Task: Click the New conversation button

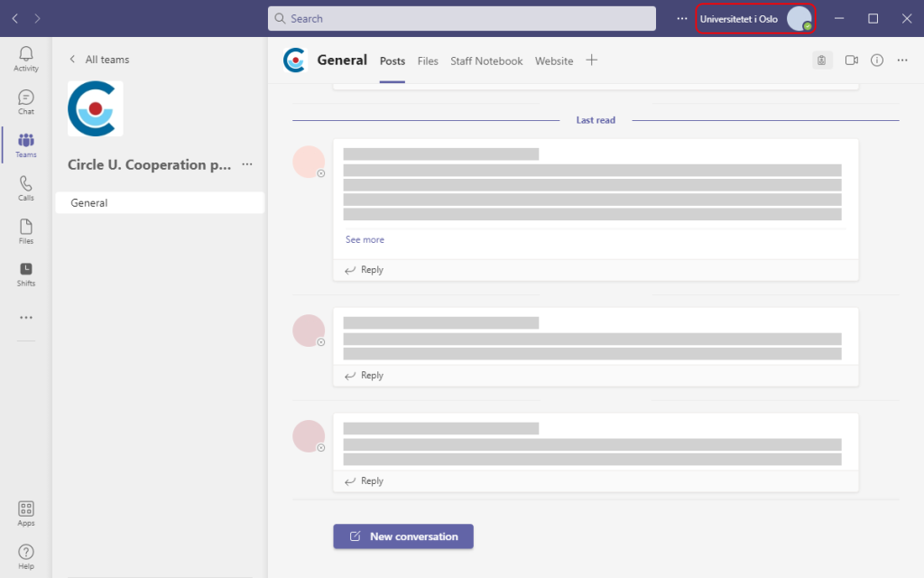Action: point(403,536)
